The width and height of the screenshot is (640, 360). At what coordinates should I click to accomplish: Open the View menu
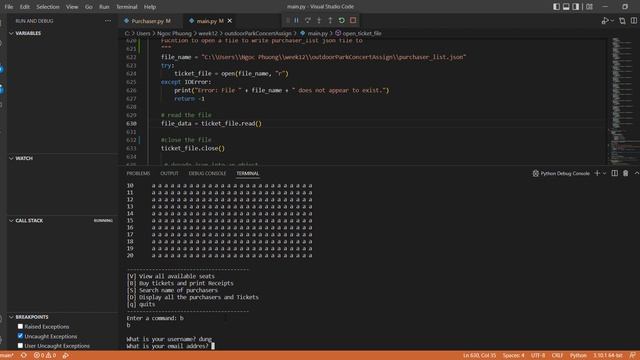click(x=72, y=7)
